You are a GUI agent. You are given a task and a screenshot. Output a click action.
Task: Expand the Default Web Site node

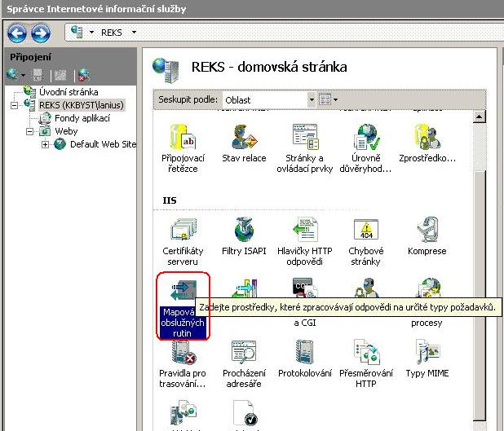coord(45,144)
